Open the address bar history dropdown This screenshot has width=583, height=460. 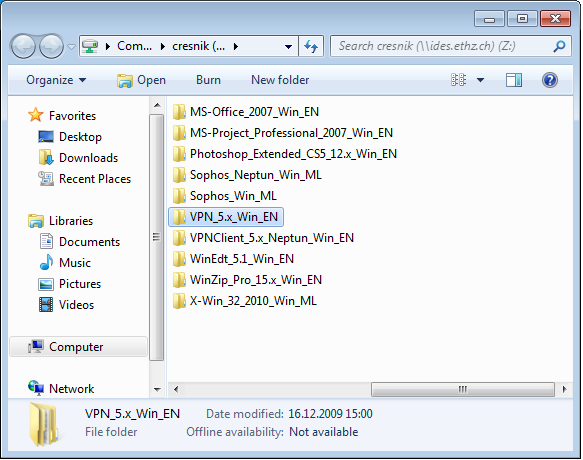point(288,46)
